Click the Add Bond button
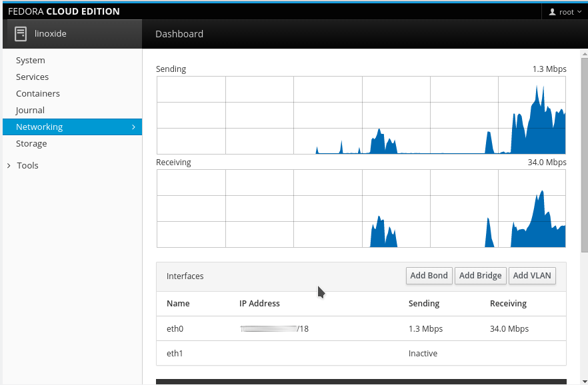The width and height of the screenshot is (588, 385). point(429,276)
